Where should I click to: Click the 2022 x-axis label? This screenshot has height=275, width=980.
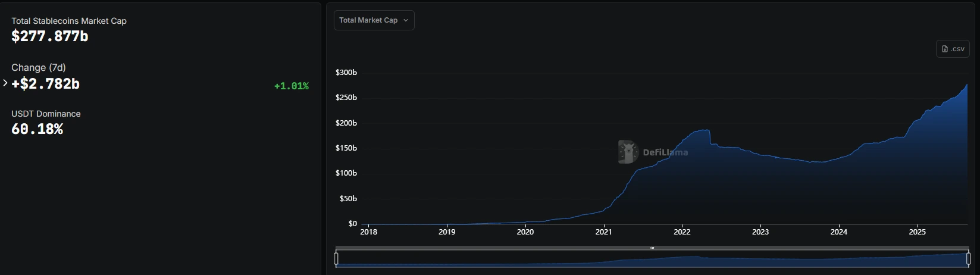click(682, 232)
